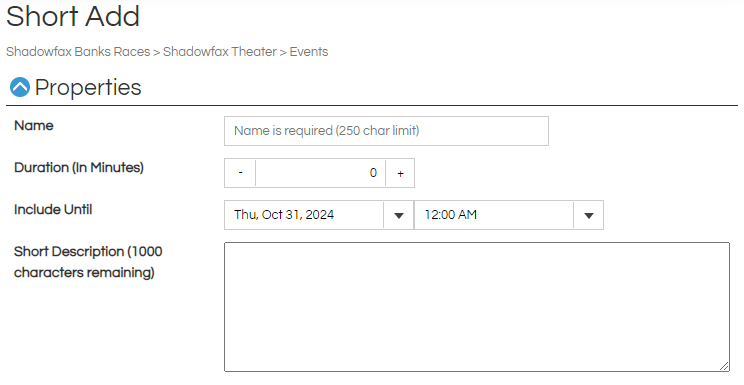Click the Properties section heading
Screen dimensions: 744x385
88,87
